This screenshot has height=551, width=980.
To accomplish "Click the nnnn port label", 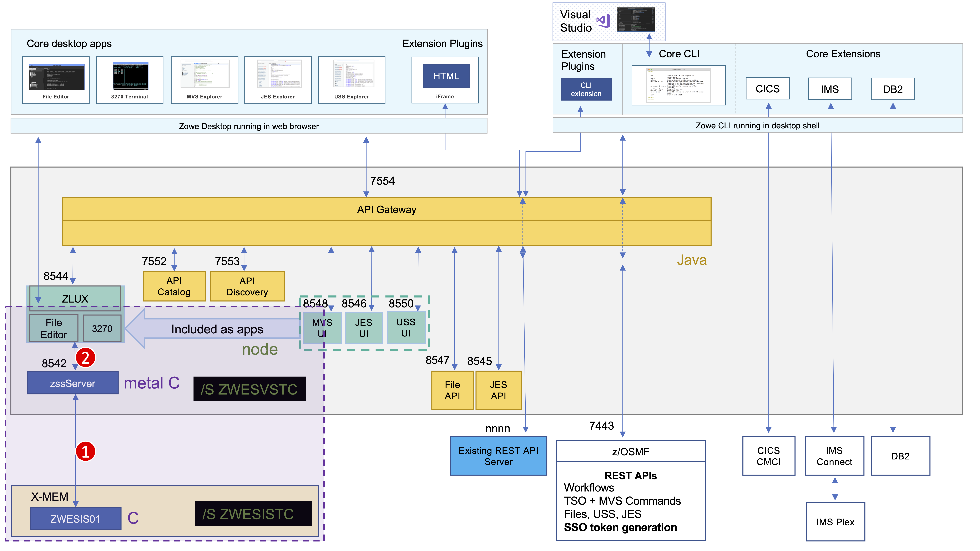I will (498, 429).
